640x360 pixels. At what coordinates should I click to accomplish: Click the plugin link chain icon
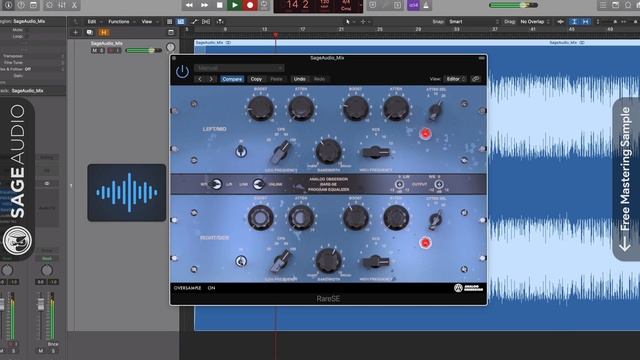[476, 79]
